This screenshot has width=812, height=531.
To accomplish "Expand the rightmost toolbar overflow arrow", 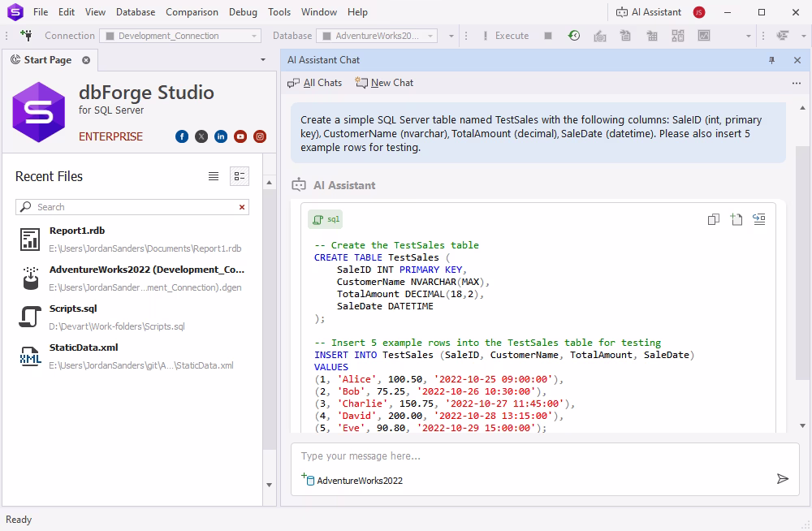I will point(803,36).
